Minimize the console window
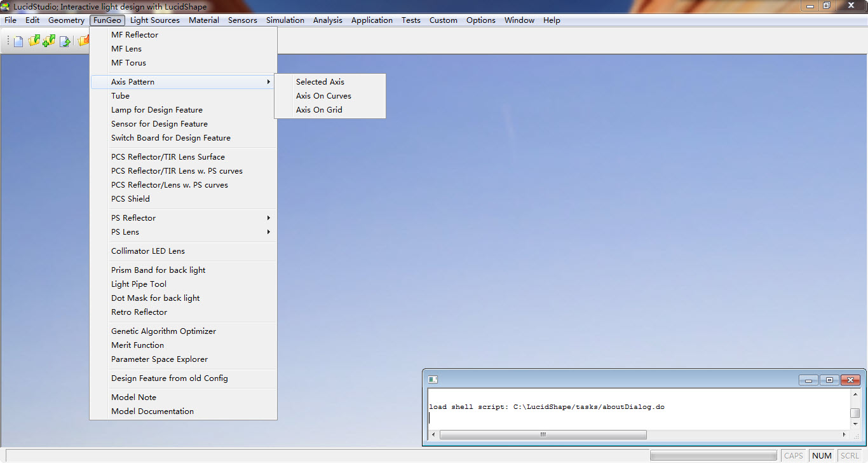This screenshot has width=868, height=463. [808, 380]
